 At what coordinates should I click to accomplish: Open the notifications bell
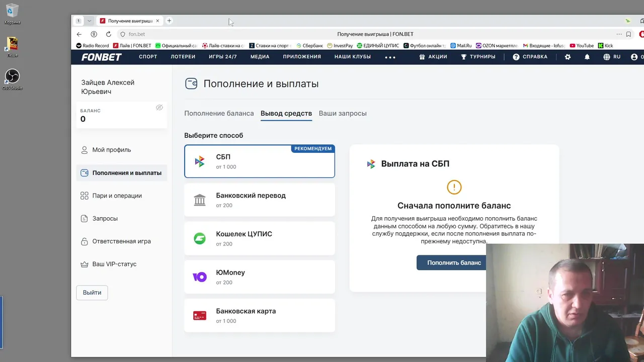(x=587, y=57)
